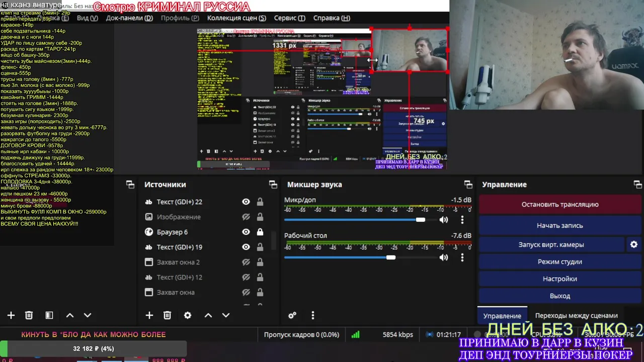Click Источники list scrollbar
Viewport: 644px width, 362px height.
pos(274,241)
